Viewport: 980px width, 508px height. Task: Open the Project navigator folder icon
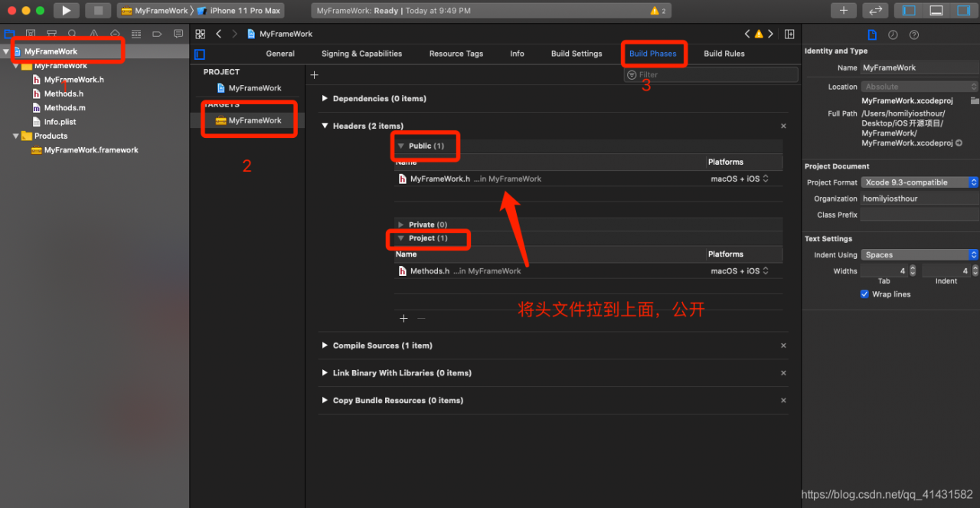[10, 34]
